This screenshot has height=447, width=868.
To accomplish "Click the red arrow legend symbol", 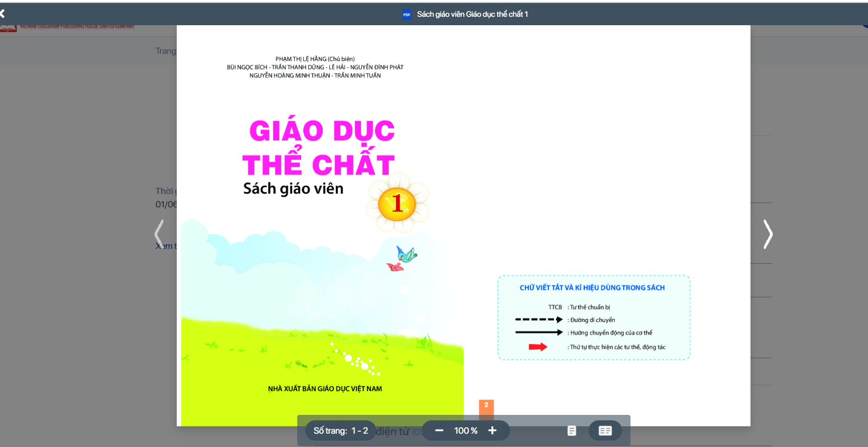I will pyautogui.click(x=538, y=347).
